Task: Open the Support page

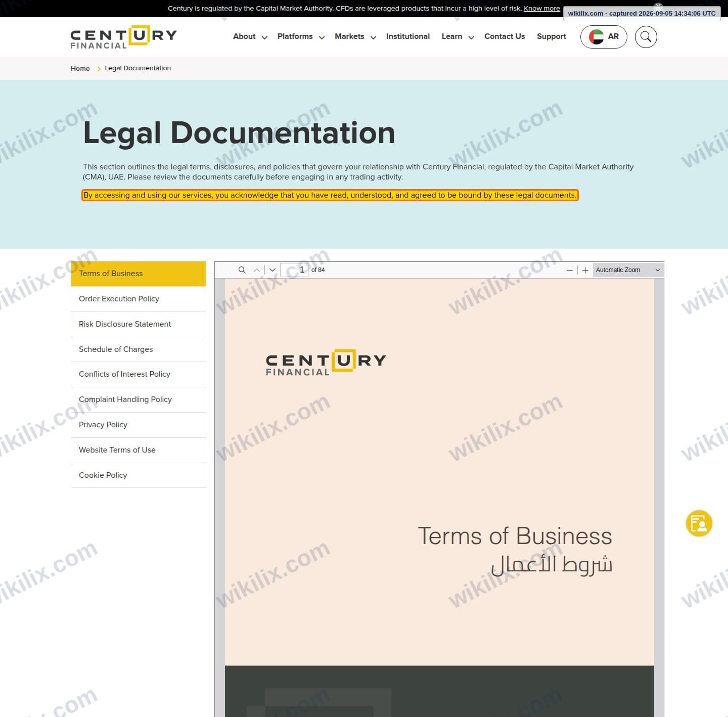Action: pyautogui.click(x=552, y=36)
